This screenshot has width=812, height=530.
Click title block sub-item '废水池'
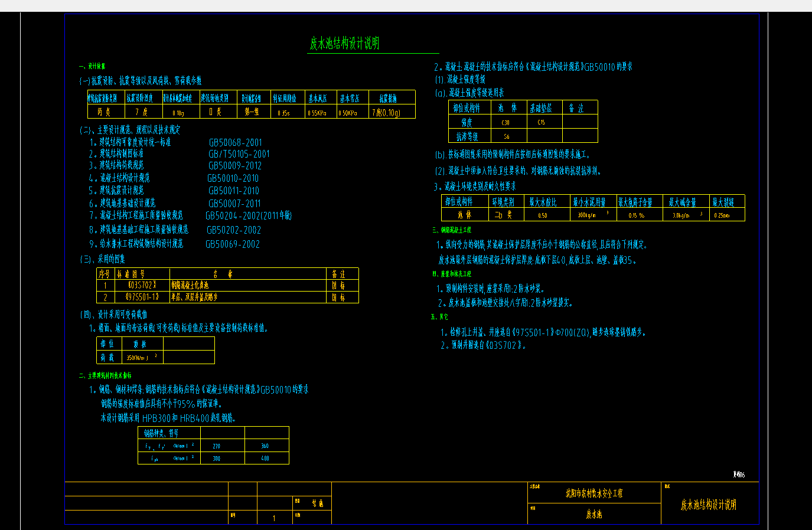point(594,515)
